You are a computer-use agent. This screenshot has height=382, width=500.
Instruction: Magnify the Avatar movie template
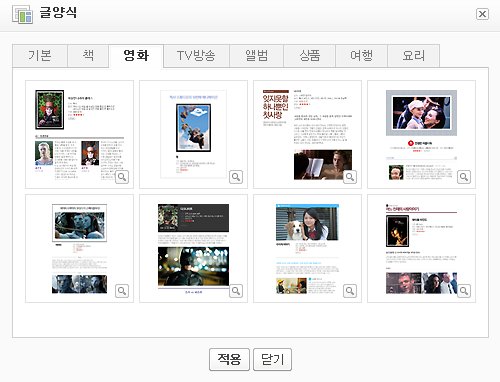tap(122, 291)
